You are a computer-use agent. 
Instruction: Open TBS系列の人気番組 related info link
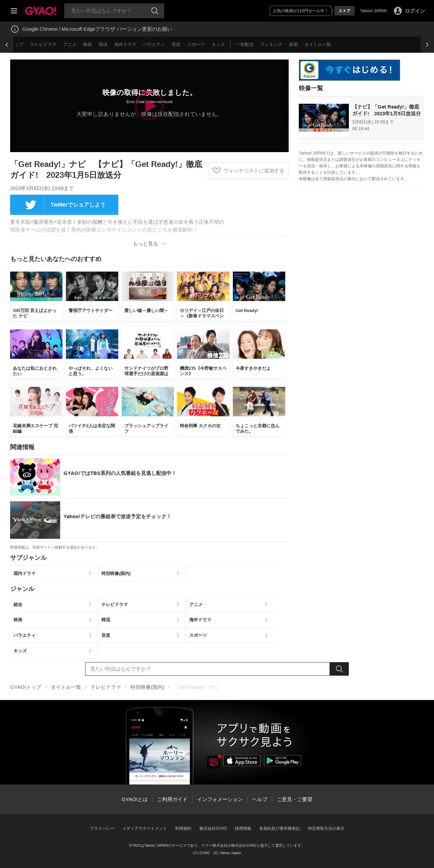(149, 477)
